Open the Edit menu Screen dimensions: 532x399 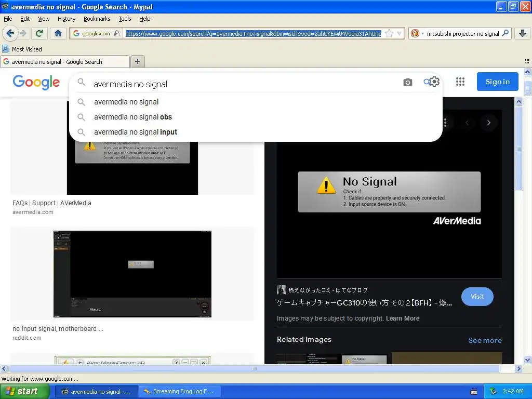click(x=25, y=19)
